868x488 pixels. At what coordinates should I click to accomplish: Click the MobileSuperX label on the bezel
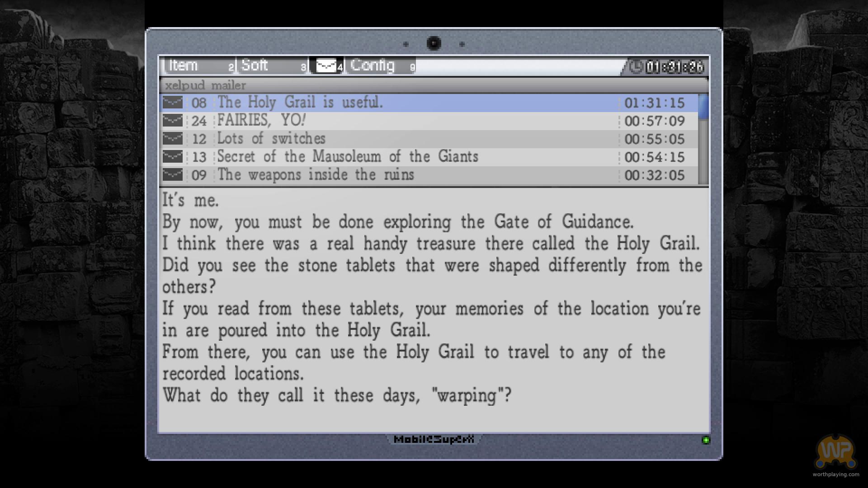point(434,439)
